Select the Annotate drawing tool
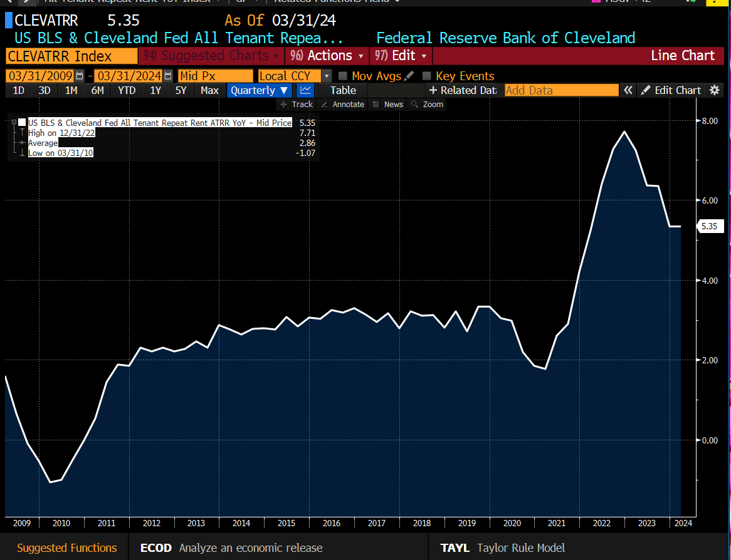 tap(342, 104)
